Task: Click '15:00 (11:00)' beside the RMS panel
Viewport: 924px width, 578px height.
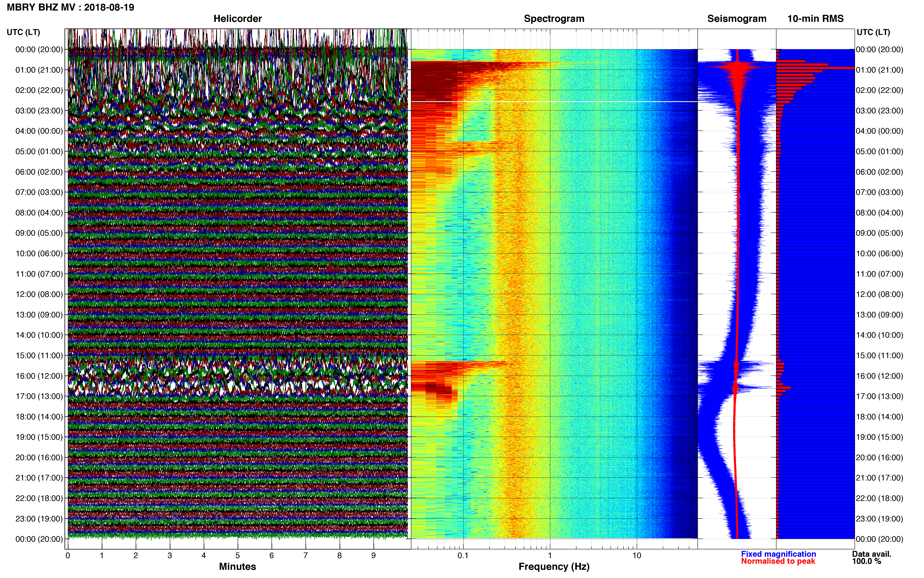Action: pyautogui.click(x=879, y=355)
